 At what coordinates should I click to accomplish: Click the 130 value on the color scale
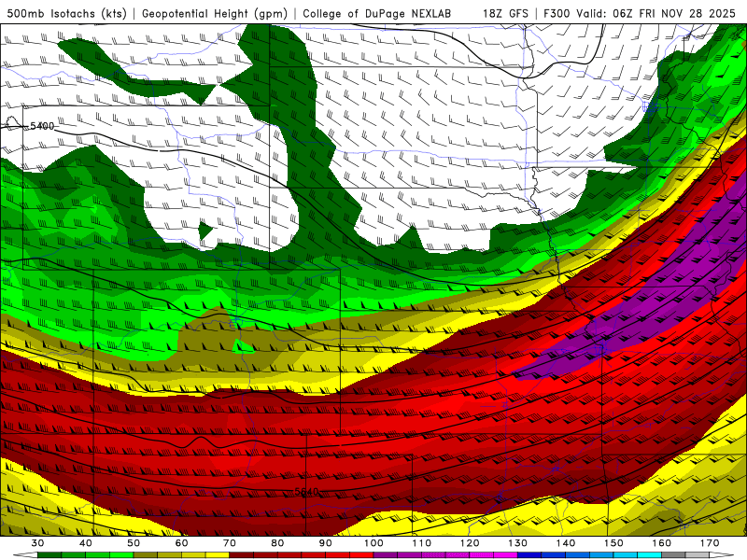(518, 543)
